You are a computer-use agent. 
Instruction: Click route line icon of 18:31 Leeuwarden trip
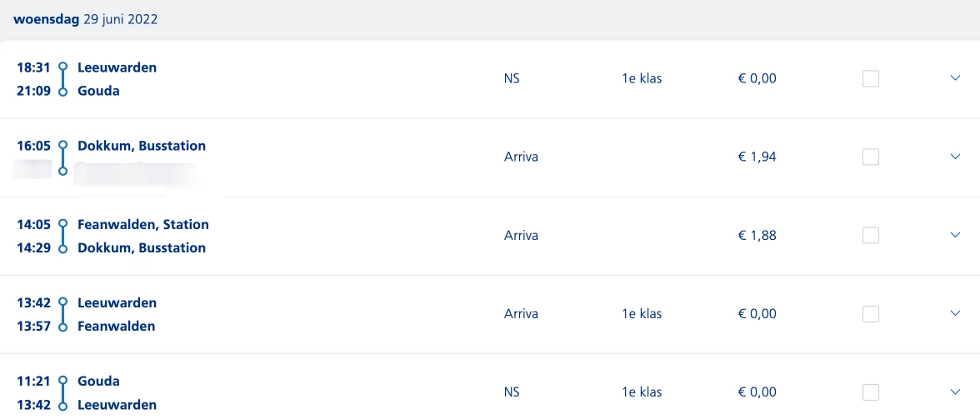coord(62,79)
